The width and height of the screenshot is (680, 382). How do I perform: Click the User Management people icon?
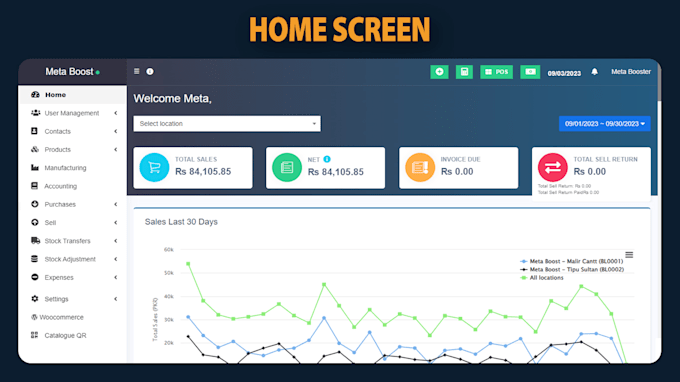point(35,113)
